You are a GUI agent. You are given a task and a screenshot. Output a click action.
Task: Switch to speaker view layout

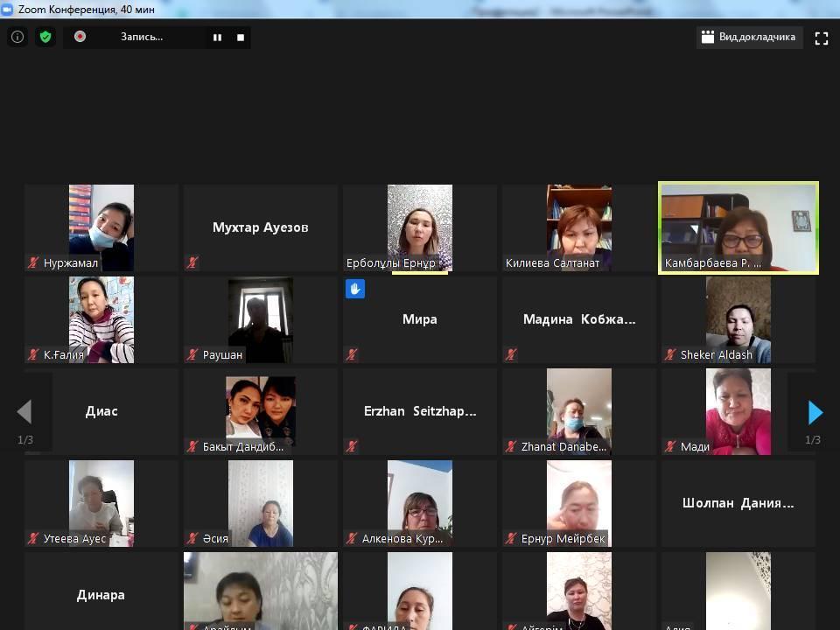pos(749,37)
